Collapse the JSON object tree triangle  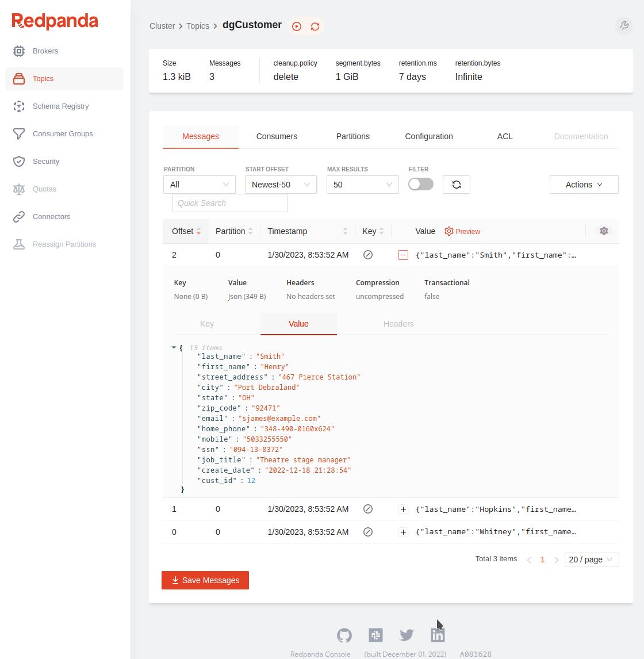pos(174,347)
